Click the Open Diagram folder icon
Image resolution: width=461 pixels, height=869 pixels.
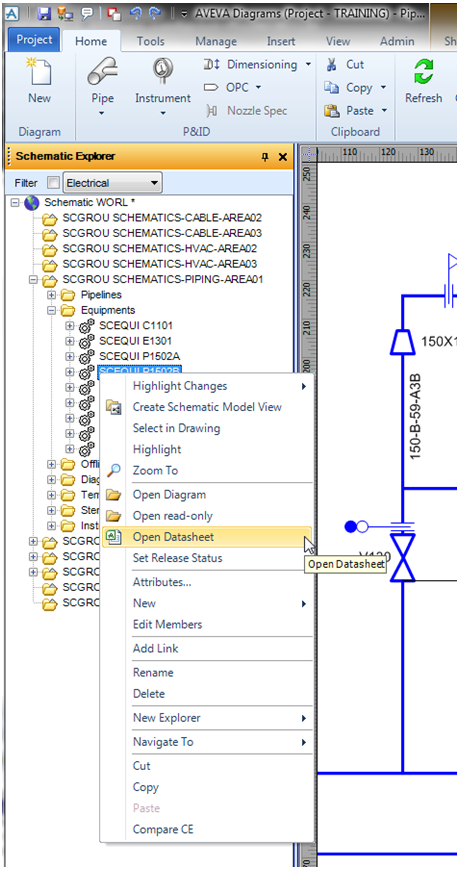(x=113, y=495)
